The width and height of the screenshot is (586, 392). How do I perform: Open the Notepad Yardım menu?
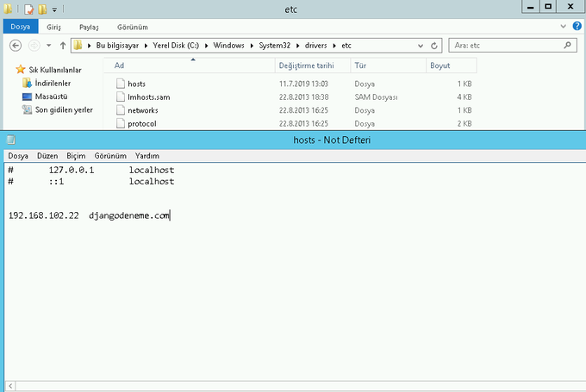147,156
